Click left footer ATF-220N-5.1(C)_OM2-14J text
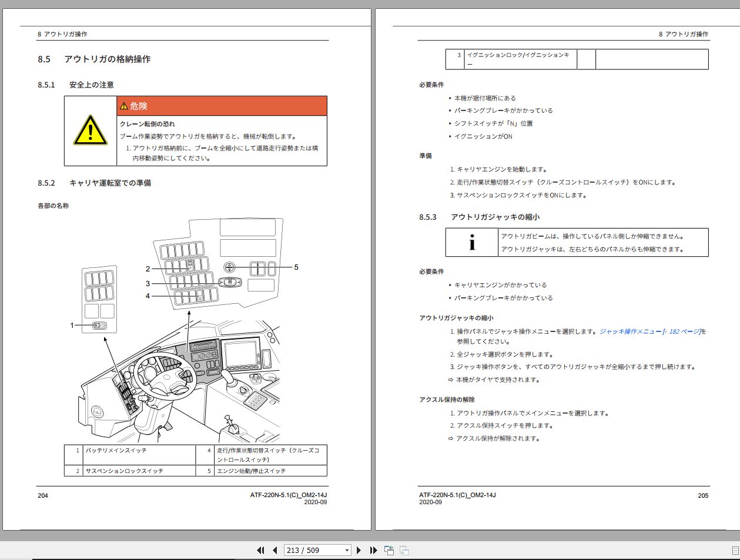Image resolution: width=740 pixels, height=560 pixels. [288, 495]
